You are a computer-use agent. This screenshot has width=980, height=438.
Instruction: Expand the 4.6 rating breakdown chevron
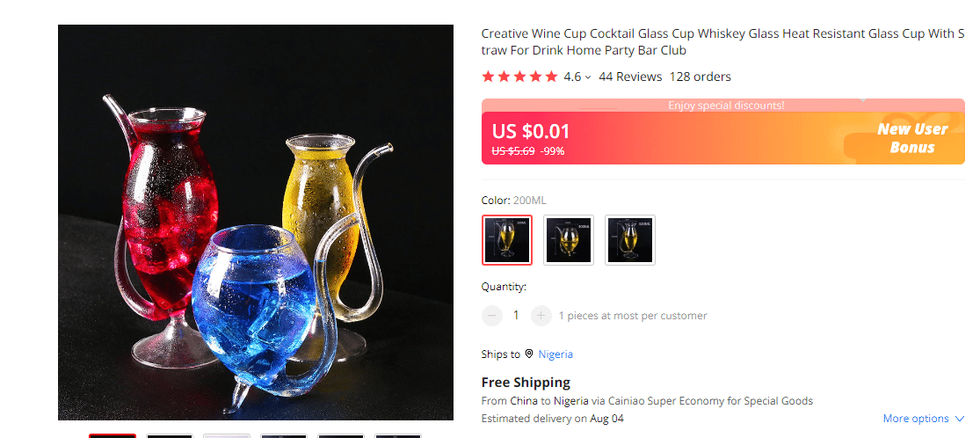coord(588,77)
